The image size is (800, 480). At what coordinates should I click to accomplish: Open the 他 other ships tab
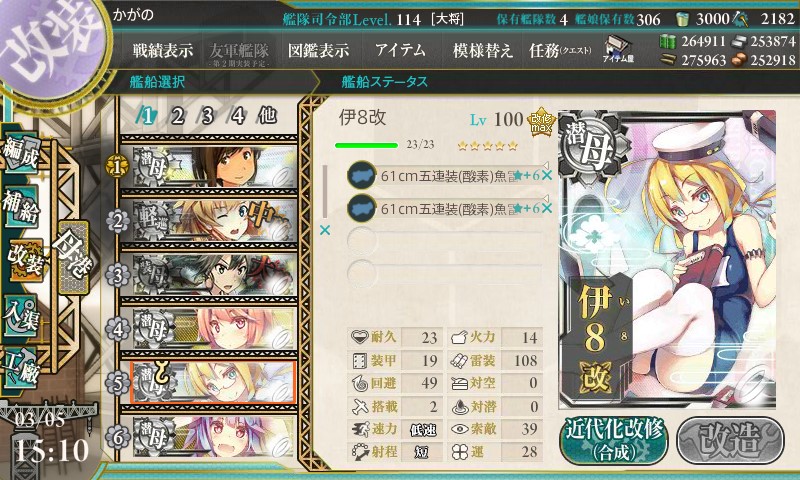point(267,116)
